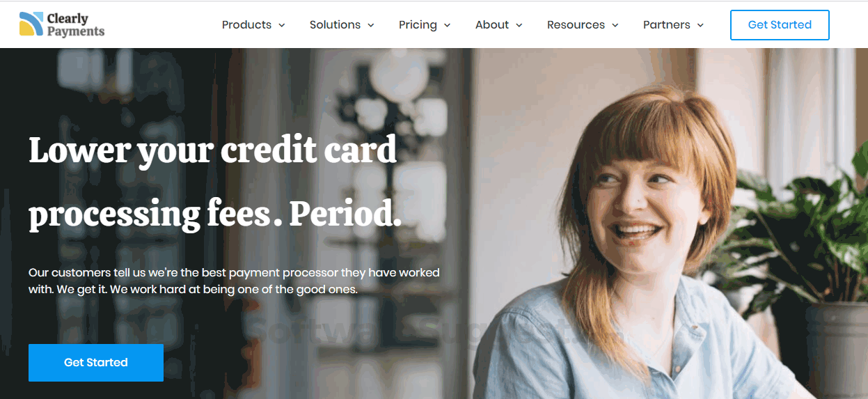This screenshot has width=868, height=399.
Task: Click the dropdown arrow next to Pricing
Action: (x=447, y=25)
